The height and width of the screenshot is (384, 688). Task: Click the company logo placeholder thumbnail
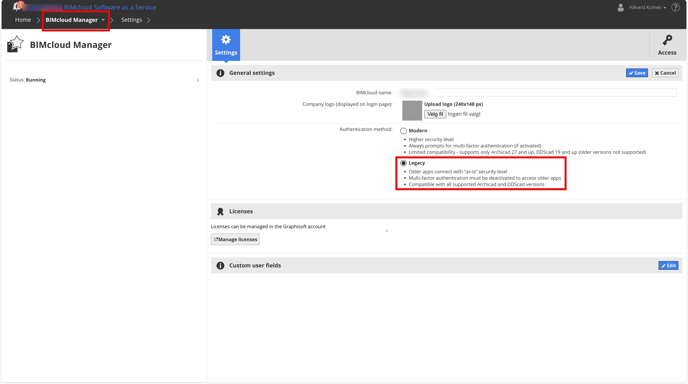coord(412,111)
